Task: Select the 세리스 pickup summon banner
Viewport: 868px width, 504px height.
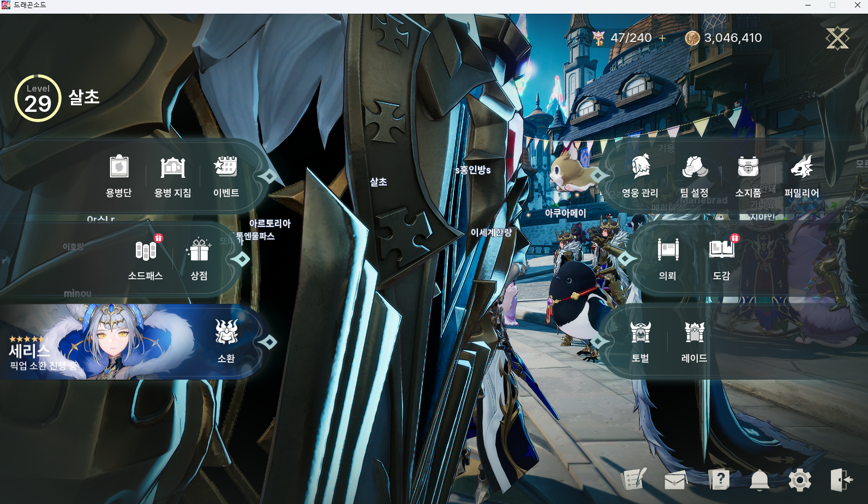Action: (98, 342)
